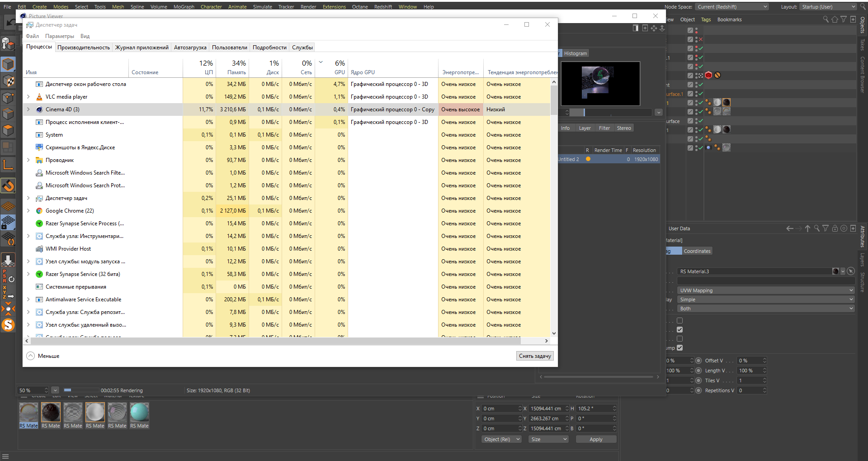This screenshot has height=461, width=868.
Task: Open the Redshift menu in Cinema 4D
Action: coord(383,7)
